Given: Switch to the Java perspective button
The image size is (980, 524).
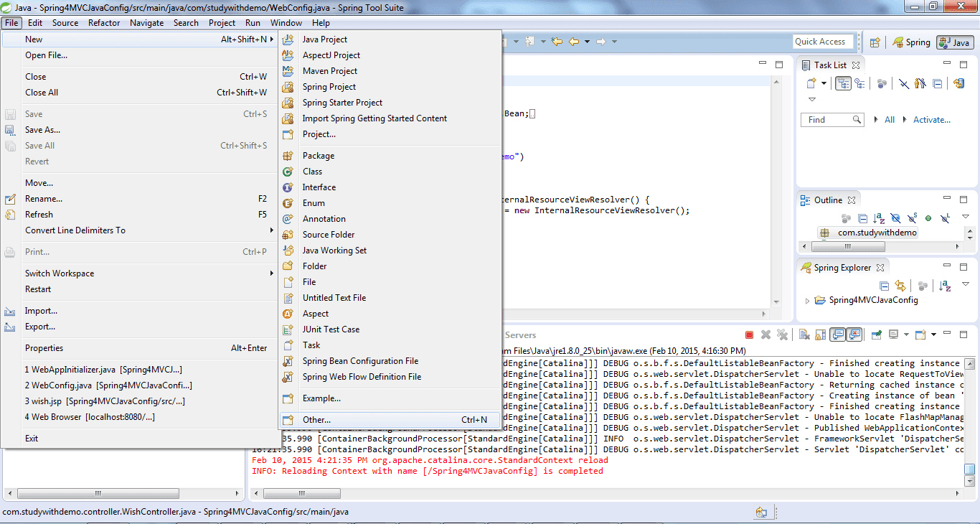Looking at the screenshot, I should pyautogui.click(x=955, y=42).
